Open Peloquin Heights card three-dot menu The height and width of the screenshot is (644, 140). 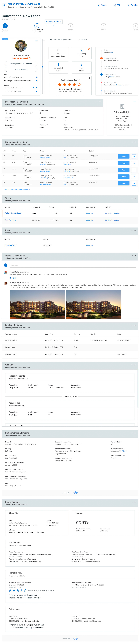pos(135,102)
